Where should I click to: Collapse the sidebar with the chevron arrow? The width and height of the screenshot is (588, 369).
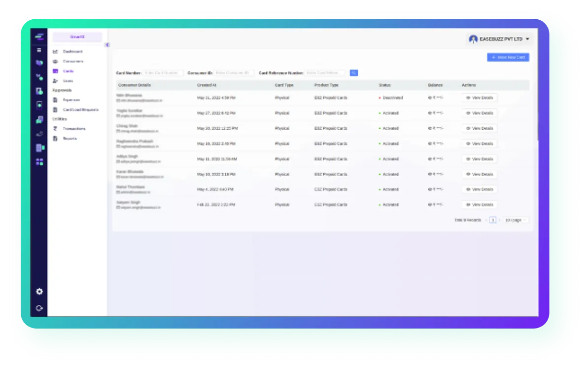(107, 45)
